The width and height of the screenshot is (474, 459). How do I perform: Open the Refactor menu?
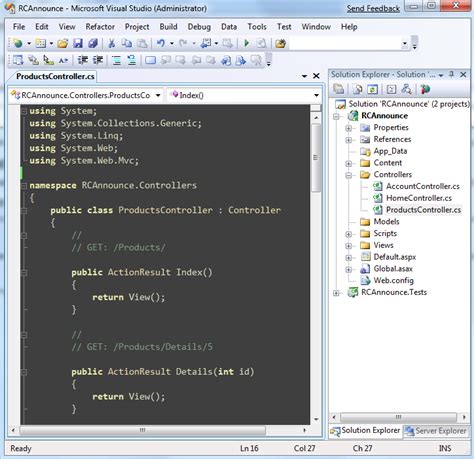100,27
